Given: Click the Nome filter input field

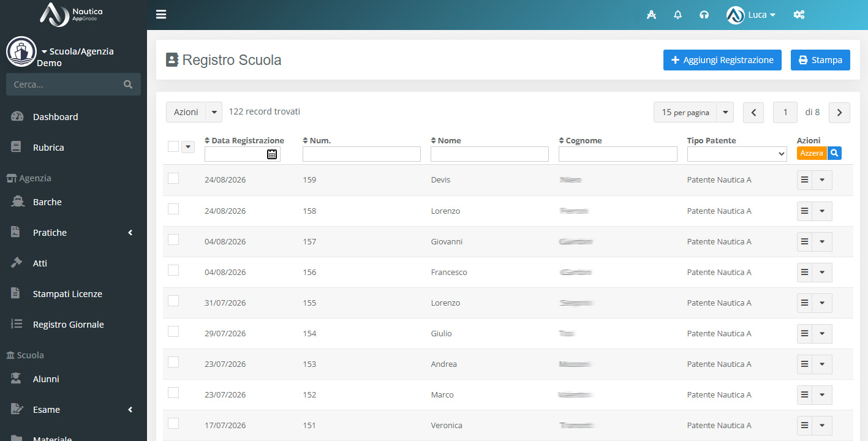Looking at the screenshot, I should pyautogui.click(x=489, y=154).
